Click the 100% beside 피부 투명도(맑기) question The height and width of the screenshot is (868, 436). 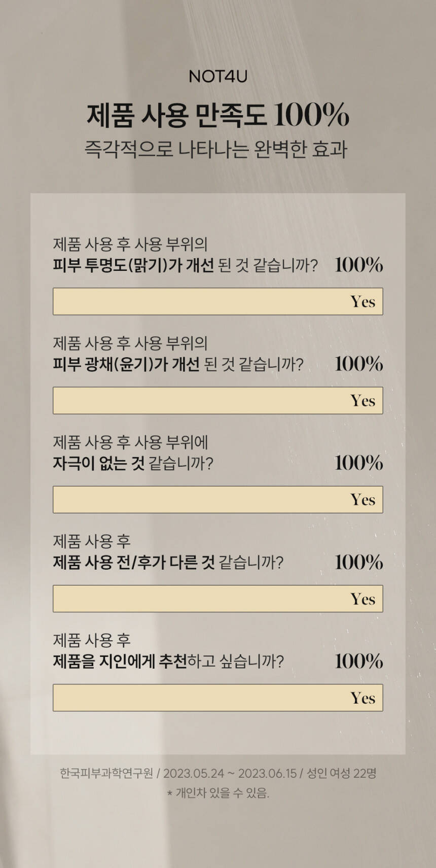tap(358, 265)
